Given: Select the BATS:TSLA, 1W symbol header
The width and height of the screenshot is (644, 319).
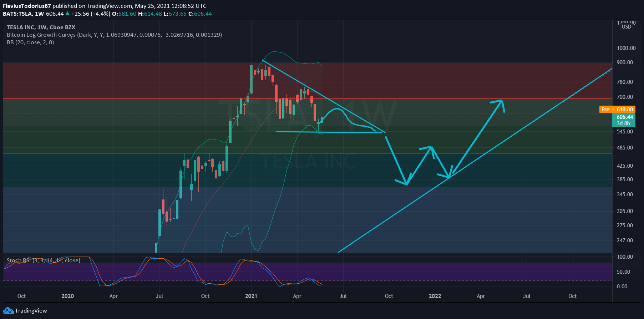Looking at the screenshot, I should coord(24,14).
